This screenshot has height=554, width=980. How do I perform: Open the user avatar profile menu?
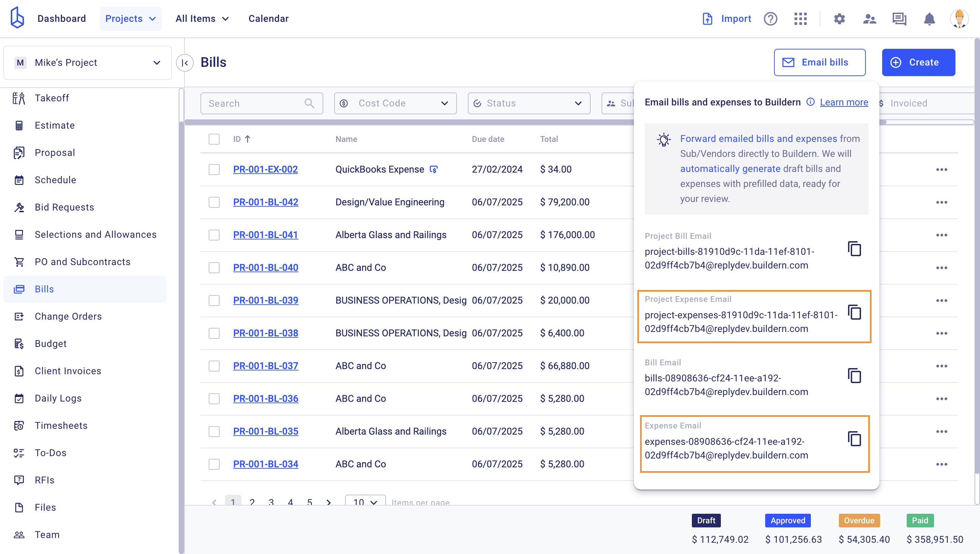(x=959, y=19)
